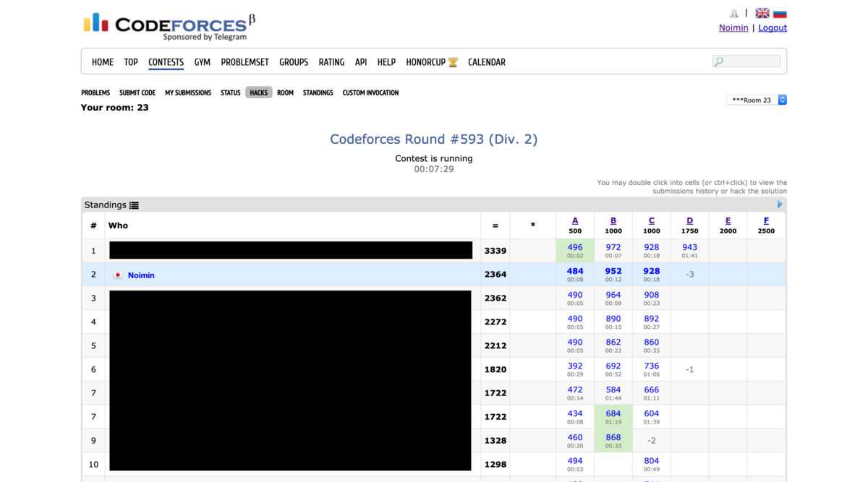Select total score 3339
This screenshot has width=868, height=482.
(495, 251)
